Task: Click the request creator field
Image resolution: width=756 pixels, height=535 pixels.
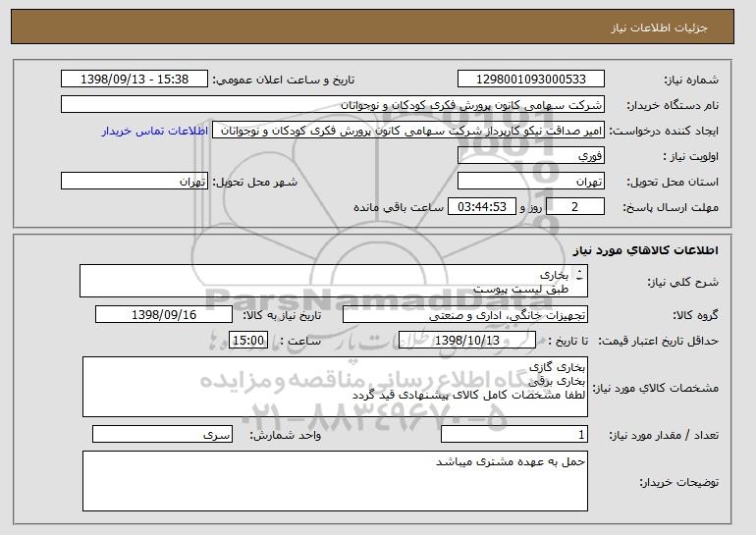Action: coord(408,131)
